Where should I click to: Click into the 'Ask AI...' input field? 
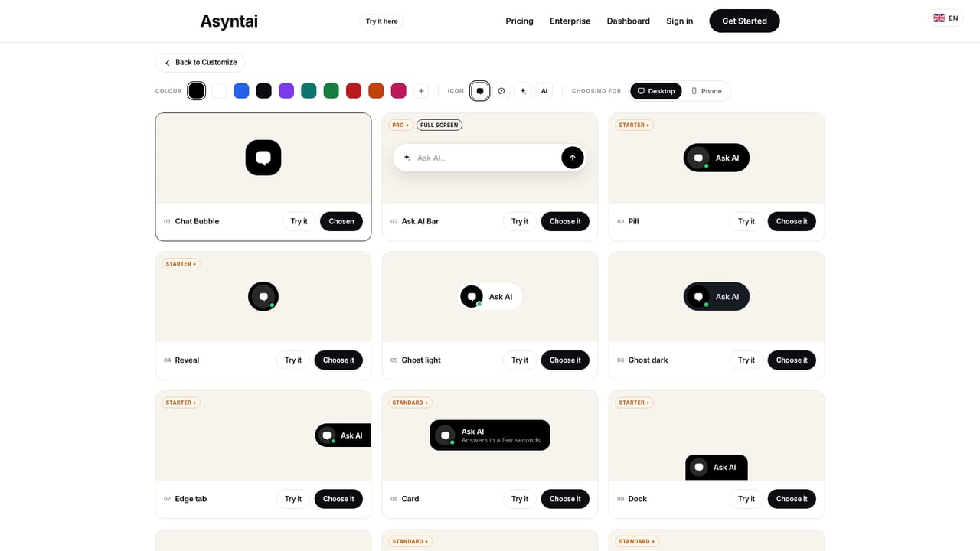click(x=486, y=158)
